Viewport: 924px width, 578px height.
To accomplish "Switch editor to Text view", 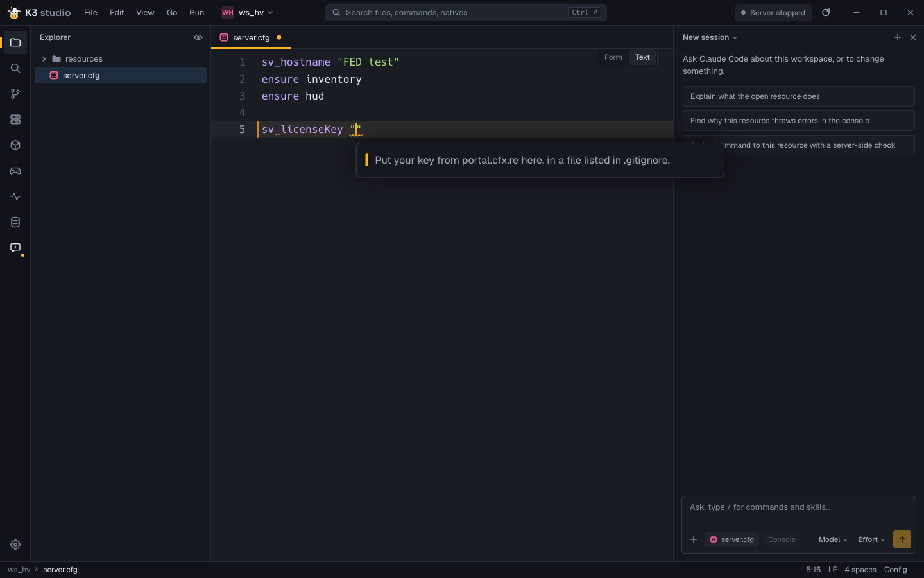I will (x=642, y=57).
